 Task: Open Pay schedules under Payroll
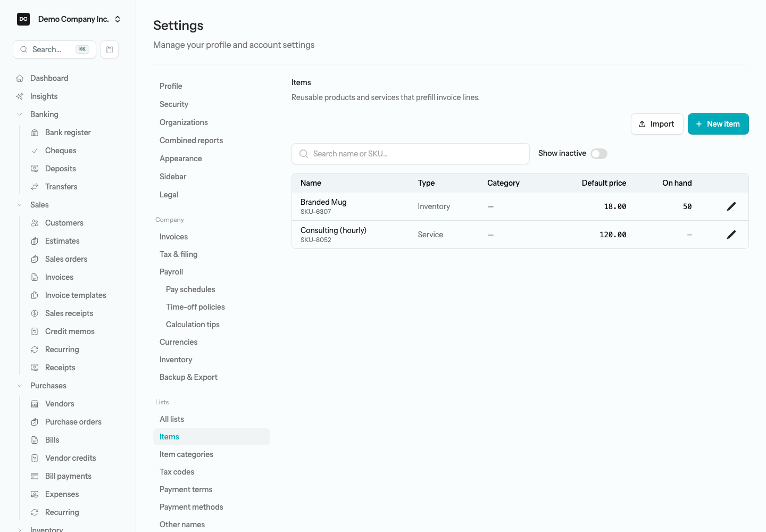pos(190,289)
